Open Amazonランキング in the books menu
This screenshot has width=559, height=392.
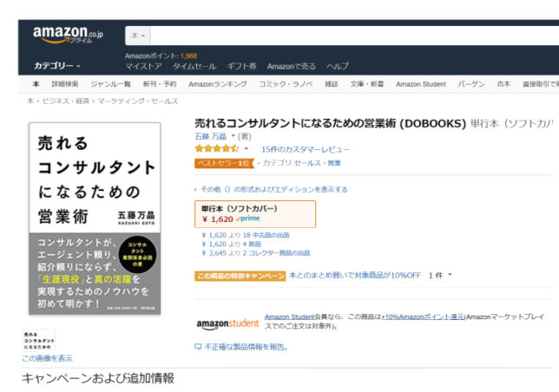[217, 84]
